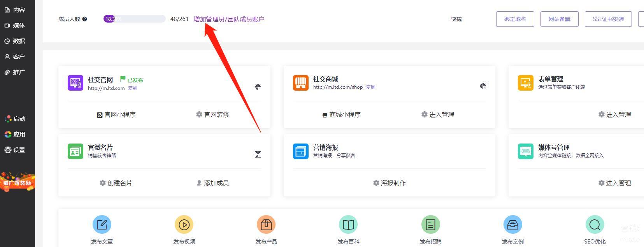
Task: Click the 发布百科 encyclopedia icon
Action: click(x=348, y=224)
